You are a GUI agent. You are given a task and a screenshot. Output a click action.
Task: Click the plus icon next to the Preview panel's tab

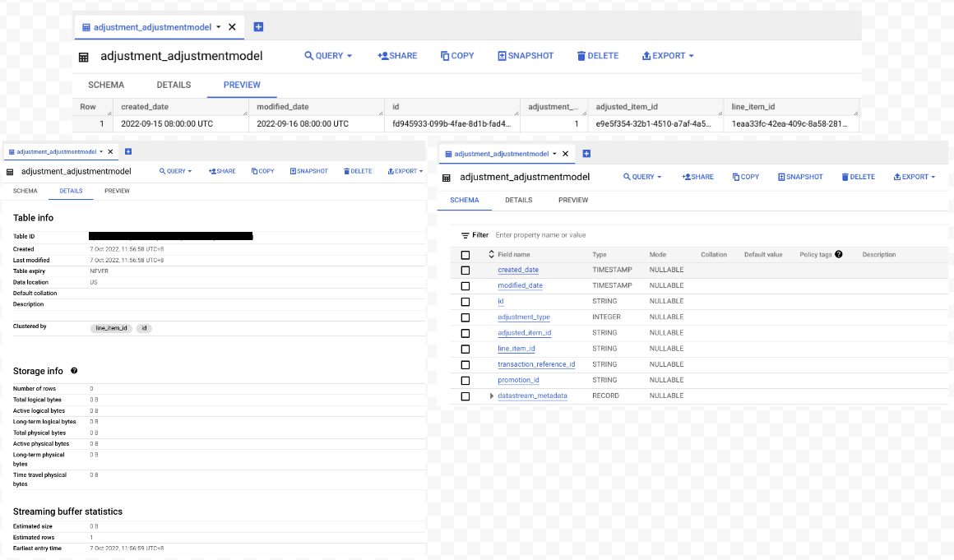tap(258, 27)
